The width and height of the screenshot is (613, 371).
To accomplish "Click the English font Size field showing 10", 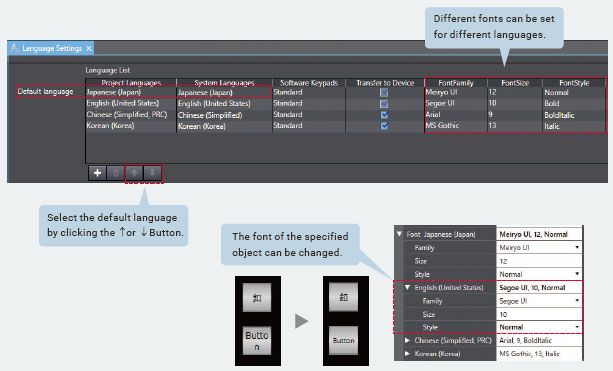I will click(x=539, y=314).
